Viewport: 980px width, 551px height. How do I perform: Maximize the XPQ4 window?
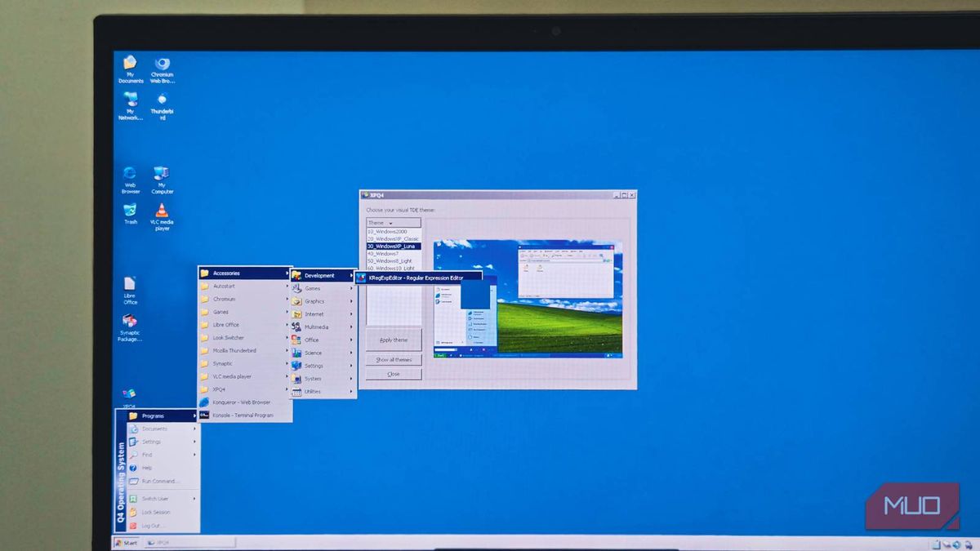[623, 195]
